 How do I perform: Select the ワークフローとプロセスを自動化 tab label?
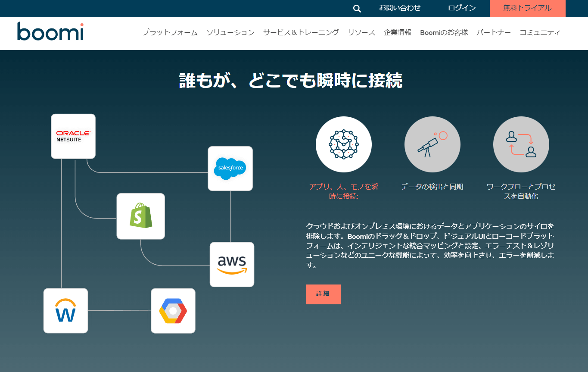click(x=521, y=191)
